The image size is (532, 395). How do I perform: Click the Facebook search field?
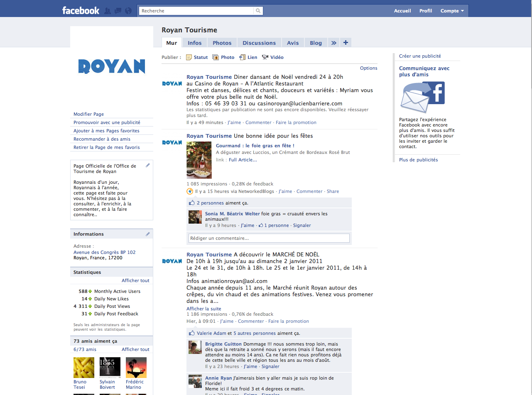196,11
